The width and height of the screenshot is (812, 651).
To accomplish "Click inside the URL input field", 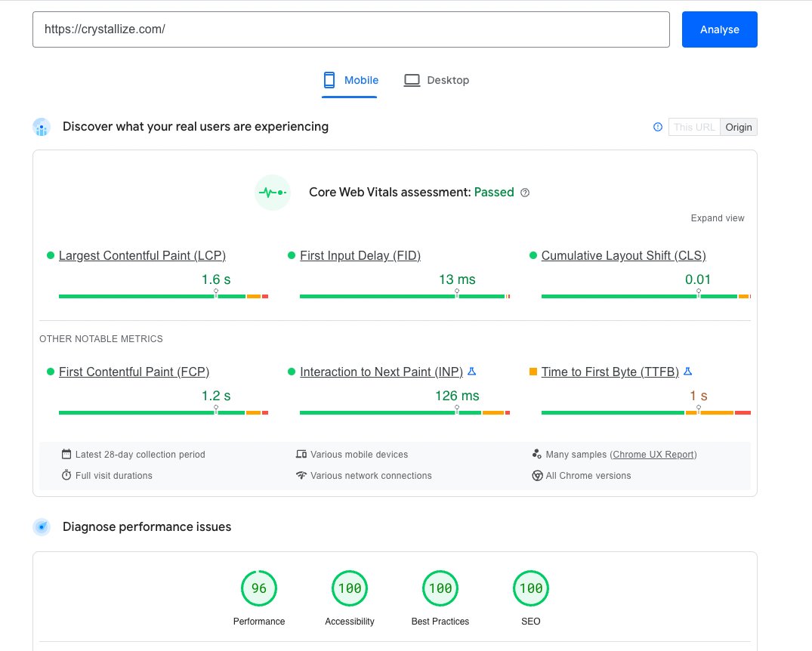I will click(x=351, y=29).
